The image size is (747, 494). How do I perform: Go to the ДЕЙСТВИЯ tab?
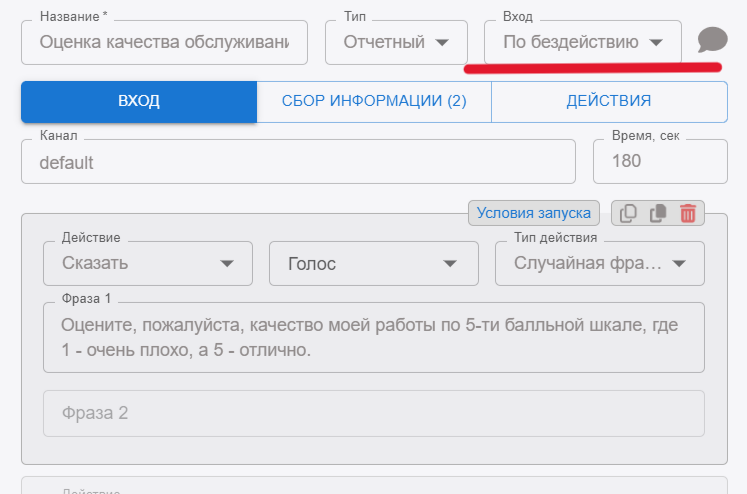tap(608, 101)
